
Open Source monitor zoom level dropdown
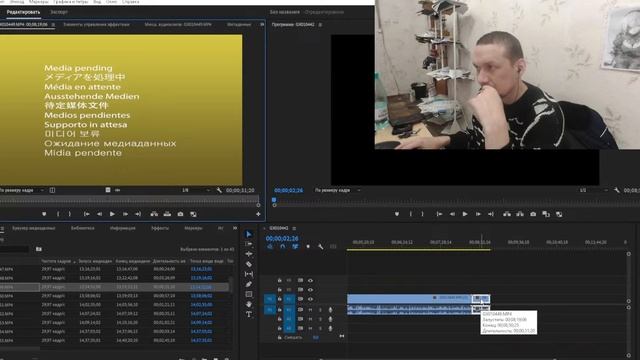(x=22, y=190)
